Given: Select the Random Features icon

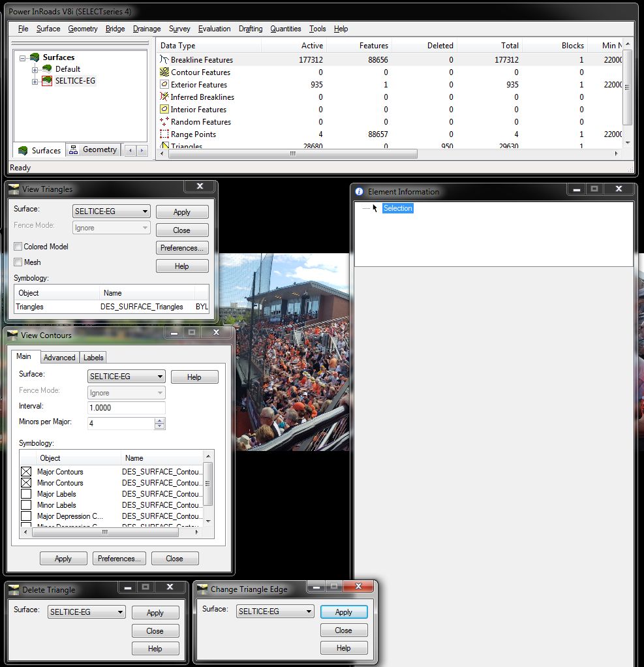Looking at the screenshot, I should pyautogui.click(x=163, y=121).
